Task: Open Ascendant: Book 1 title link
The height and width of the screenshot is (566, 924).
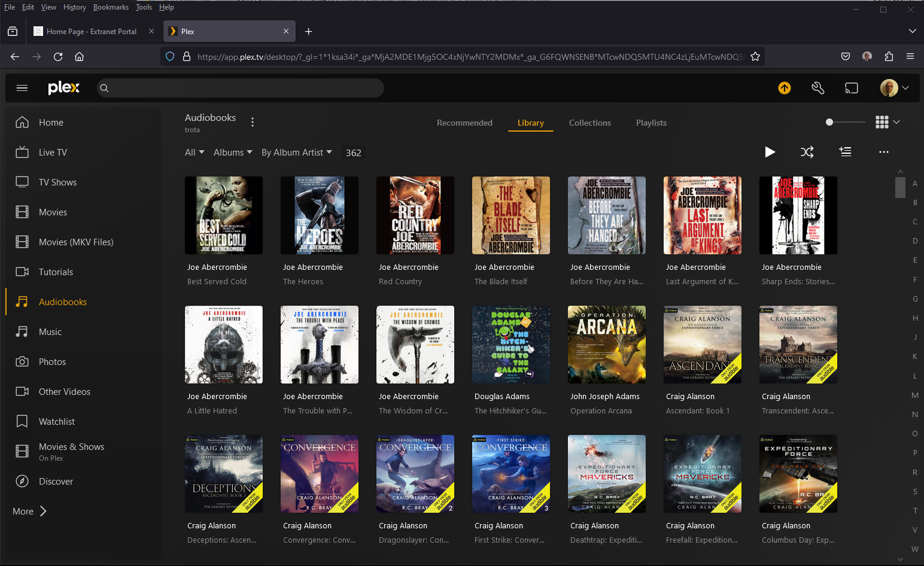Action: pyautogui.click(x=698, y=411)
